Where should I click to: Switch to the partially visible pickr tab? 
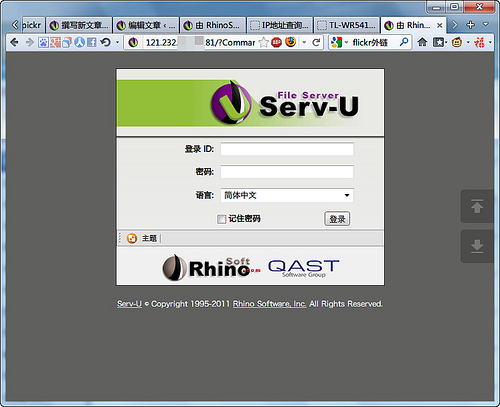click(x=33, y=25)
